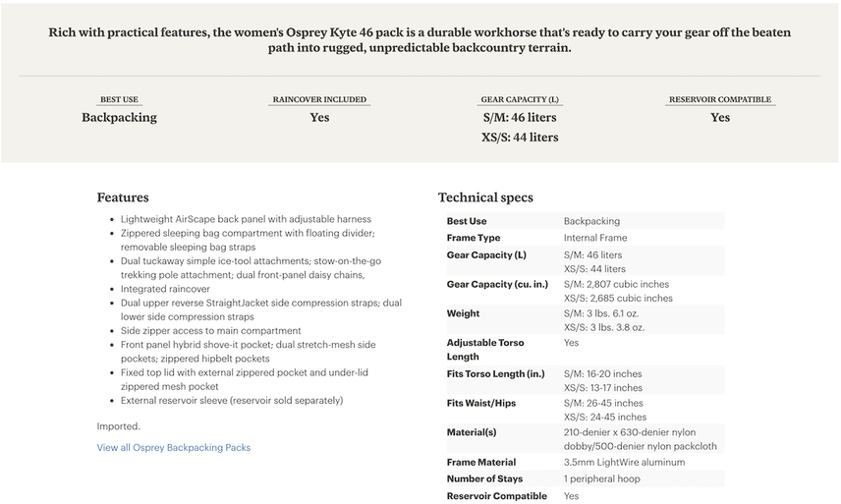Open the View all Osprey Backpacking Packs link
841x504 pixels.
[173, 447]
